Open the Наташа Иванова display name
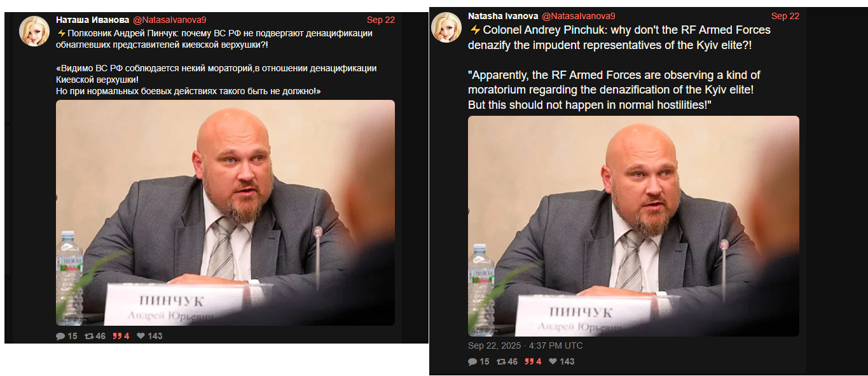868x376 pixels. 93,20
